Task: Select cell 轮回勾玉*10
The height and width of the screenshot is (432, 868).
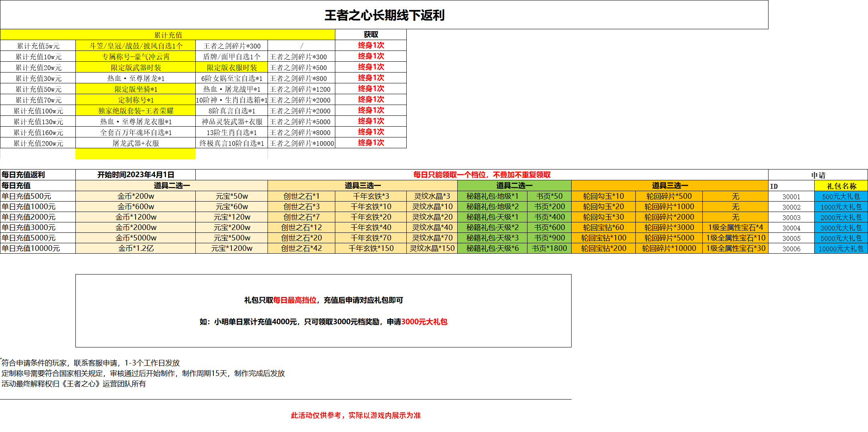Action: 604,196
